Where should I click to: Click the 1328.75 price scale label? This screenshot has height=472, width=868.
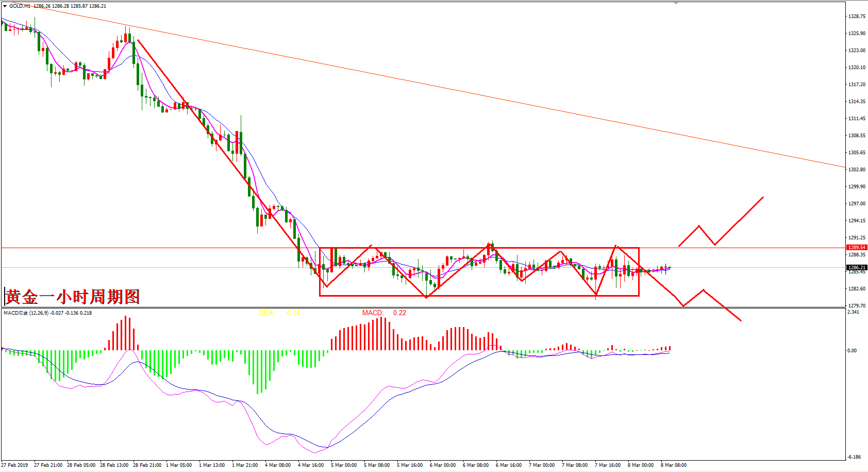point(856,17)
